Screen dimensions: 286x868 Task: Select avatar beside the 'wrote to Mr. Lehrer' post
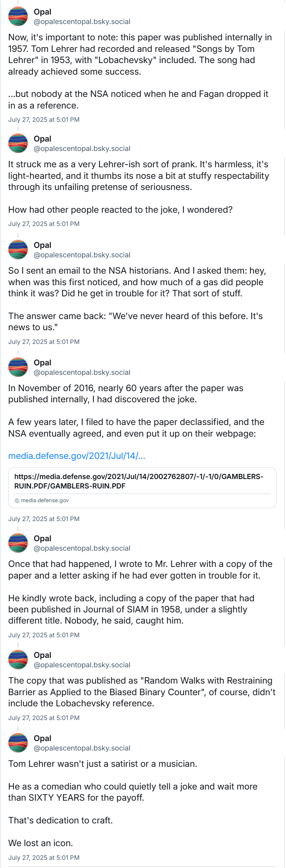tap(18, 543)
